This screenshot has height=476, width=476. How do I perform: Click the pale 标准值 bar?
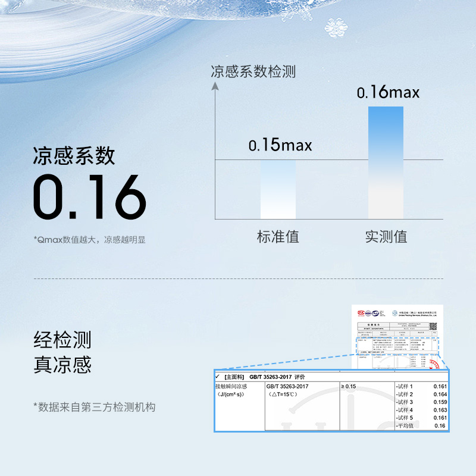pyautogui.click(x=278, y=189)
